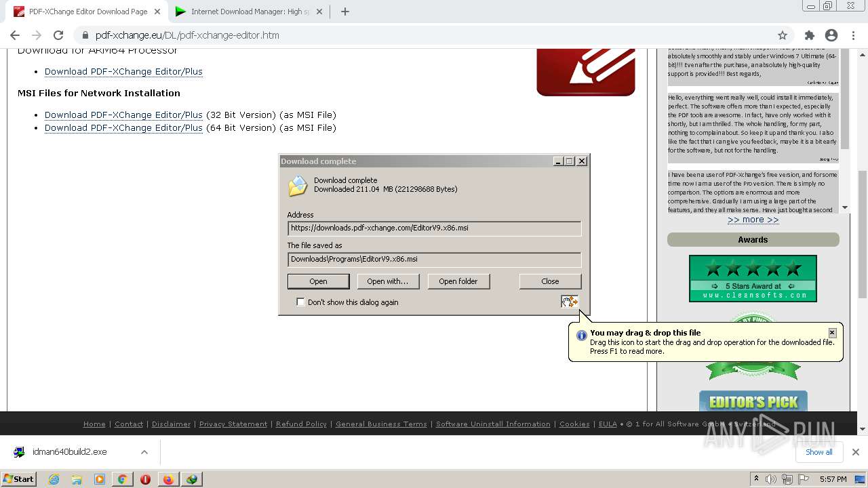
Task: Click the Address field in download dialog
Action: (434, 228)
